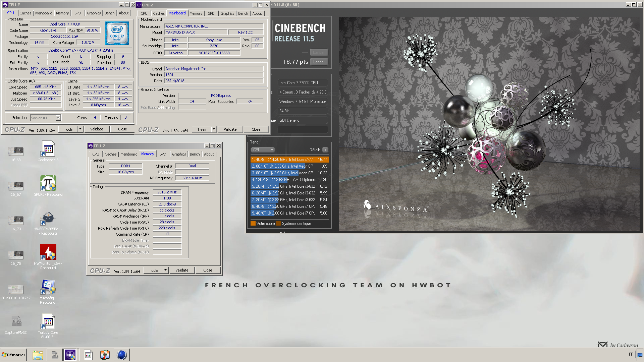Click the Core Speed 6851.48 MHz field
This screenshot has height=362, width=644.
pos(46,87)
